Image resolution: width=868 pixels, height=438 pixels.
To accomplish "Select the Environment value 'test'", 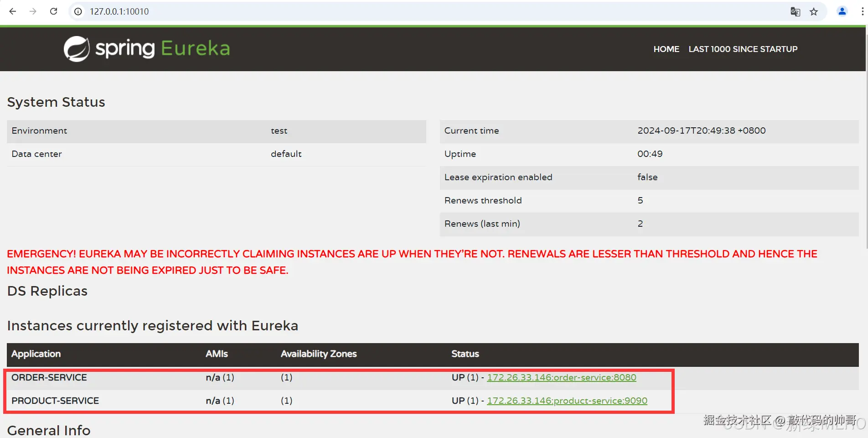I will coord(279,131).
